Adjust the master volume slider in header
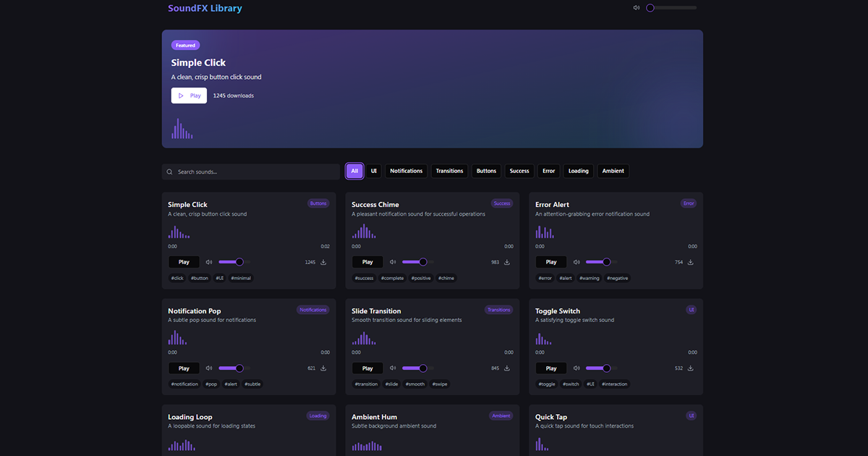 click(x=671, y=8)
